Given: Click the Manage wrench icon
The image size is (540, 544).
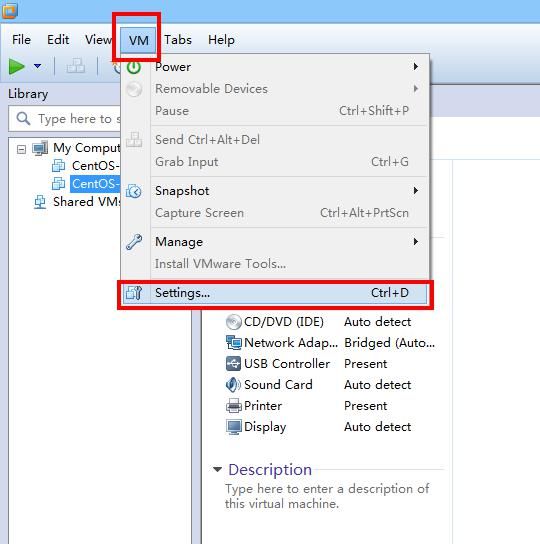Looking at the screenshot, I should pyautogui.click(x=134, y=242).
